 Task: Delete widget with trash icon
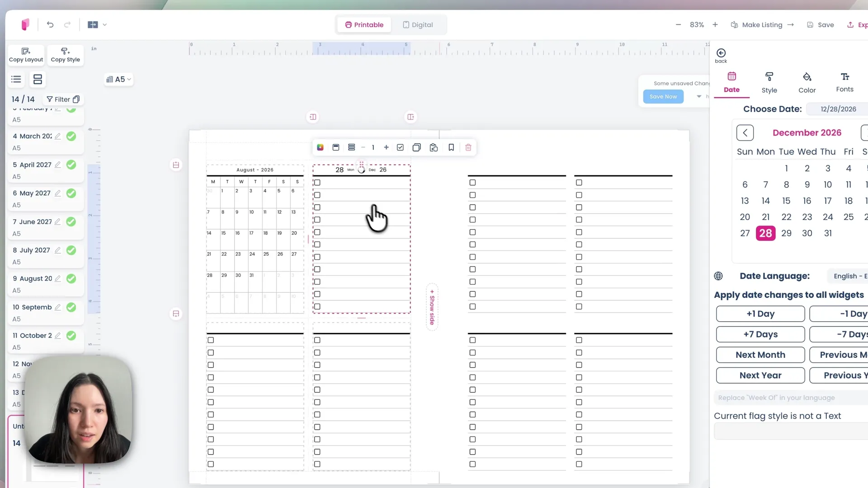[468, 147]
